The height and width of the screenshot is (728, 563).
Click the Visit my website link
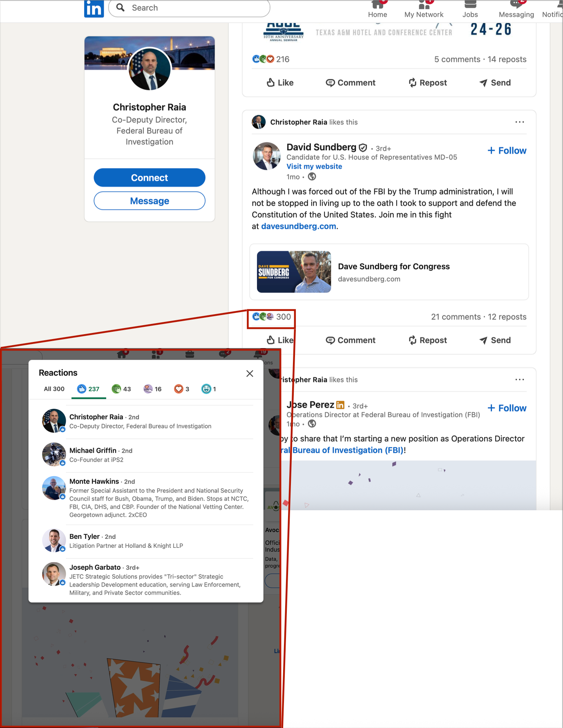point(314,166)
